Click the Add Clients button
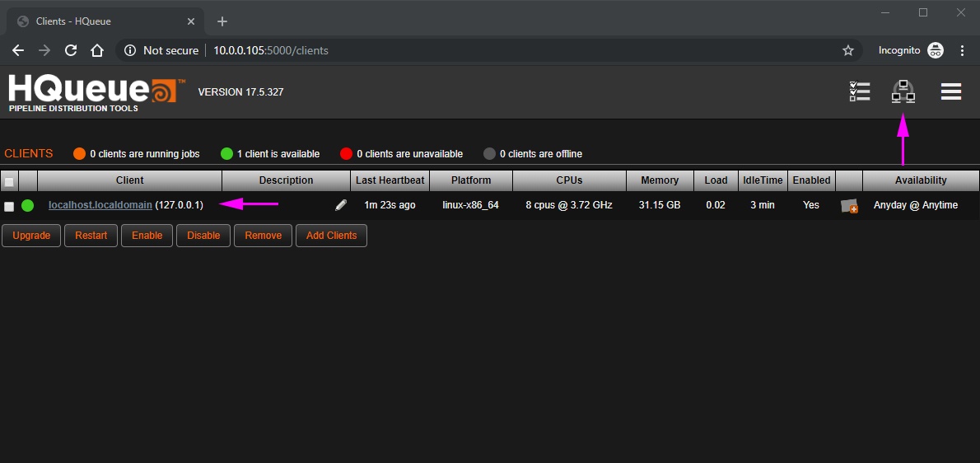 (x=331, y=236)
